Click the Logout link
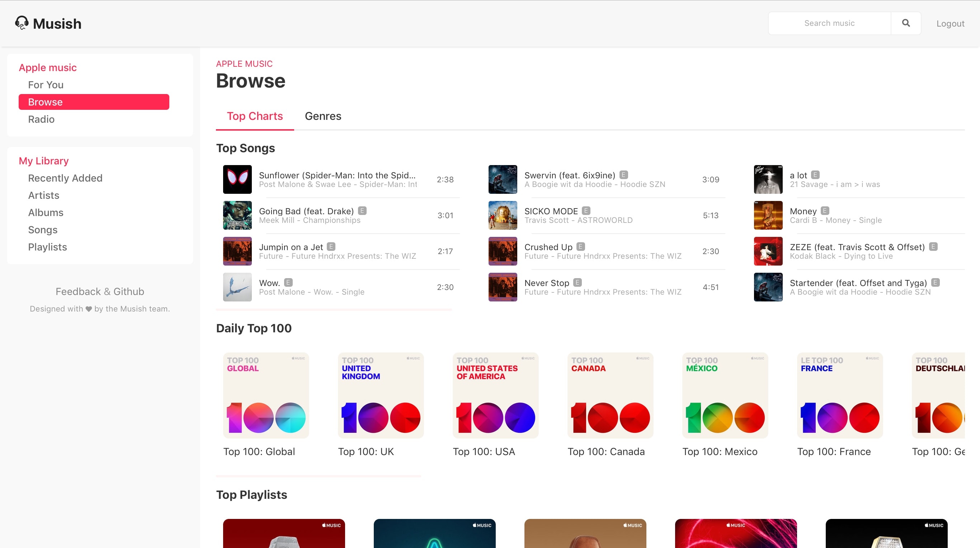This screenshot has width=980, height=548. click(x=950, y=24)
